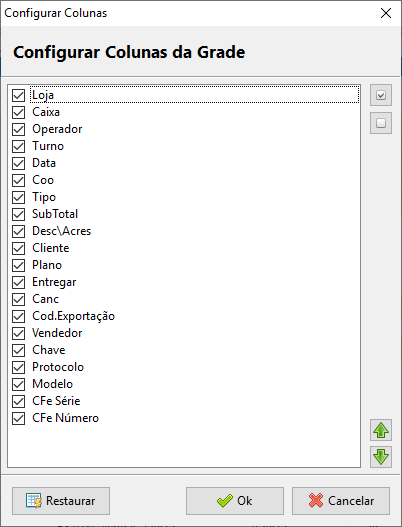Disable the Operador column checkbox
The image size is (402, 527).
pyautogui.click(x=18, y=129)
